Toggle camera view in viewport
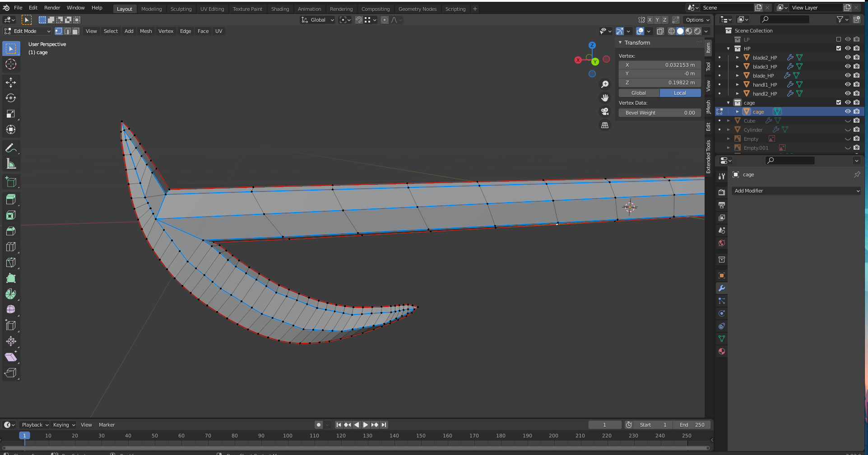Viewport: 868px width, 455px height. [x=605, y=111]
